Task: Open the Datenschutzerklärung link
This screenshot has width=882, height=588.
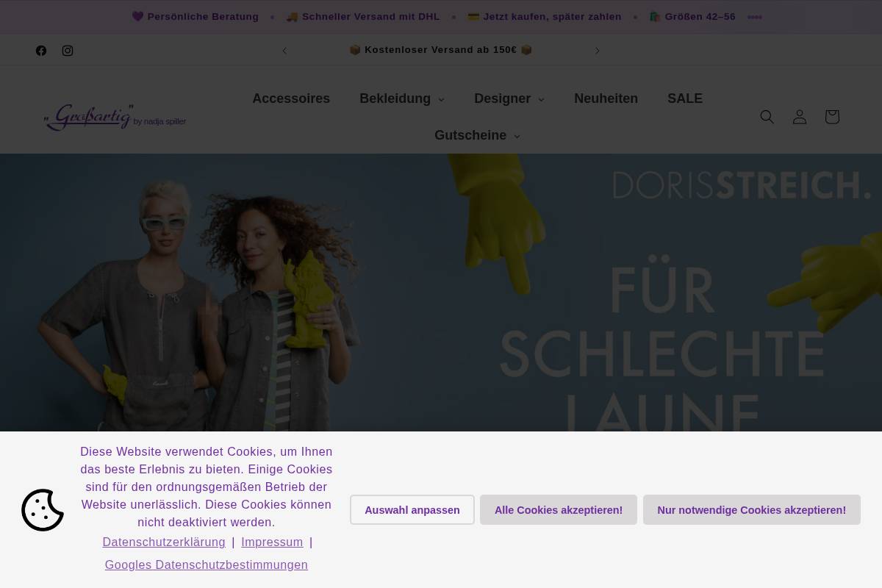Action: tap(164, 542)
